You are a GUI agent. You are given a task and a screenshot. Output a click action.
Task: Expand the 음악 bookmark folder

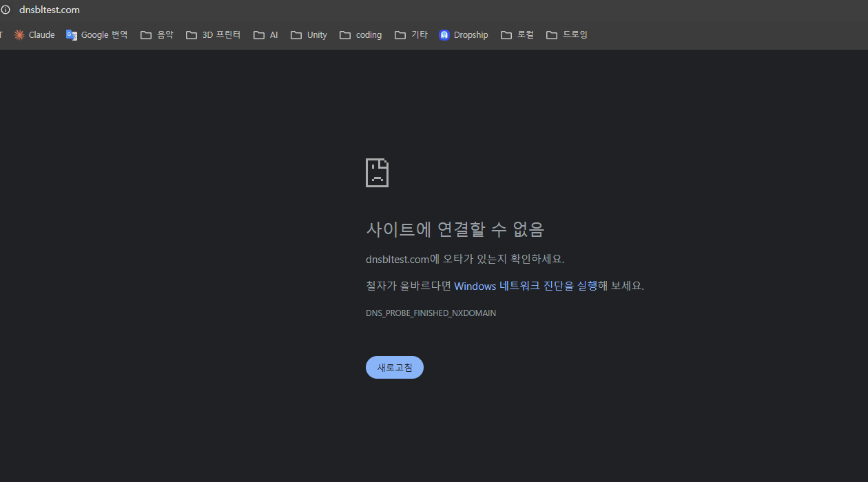157,35
